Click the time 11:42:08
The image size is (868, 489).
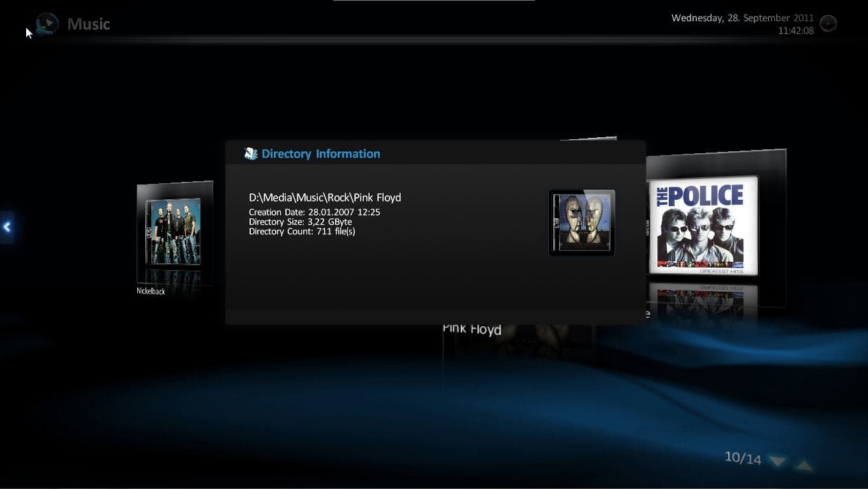pyautogui.click(x=796, y=31)
